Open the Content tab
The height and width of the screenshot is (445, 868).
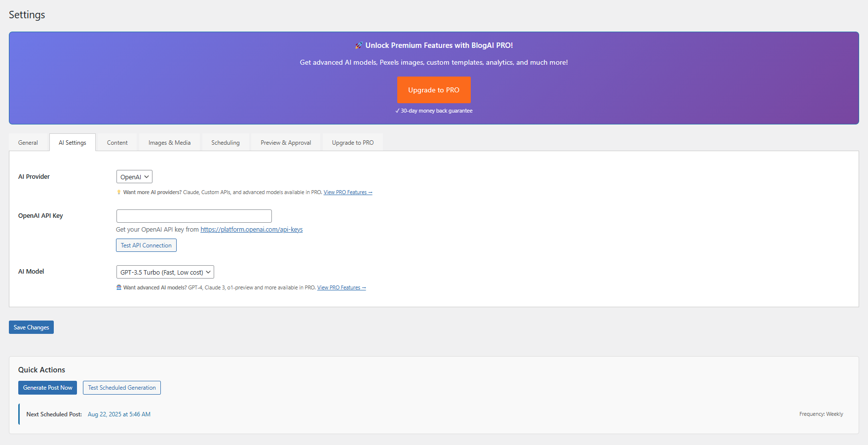pos(117,143)
